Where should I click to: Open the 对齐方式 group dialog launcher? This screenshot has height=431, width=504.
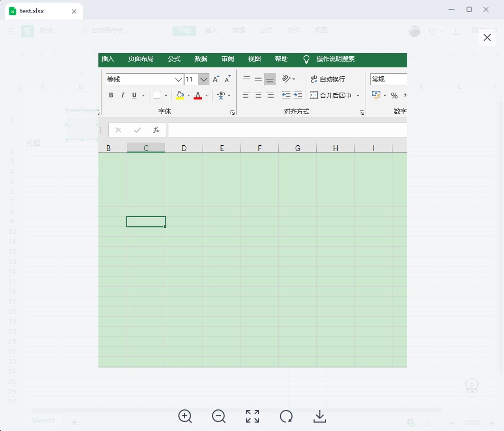[362, 113]
